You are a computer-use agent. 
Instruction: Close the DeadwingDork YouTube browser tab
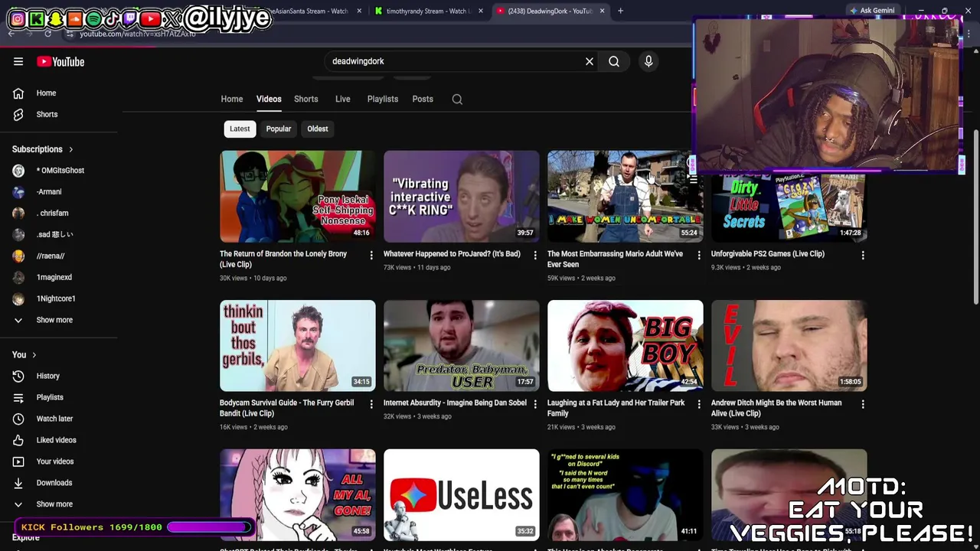click(602, 11)
